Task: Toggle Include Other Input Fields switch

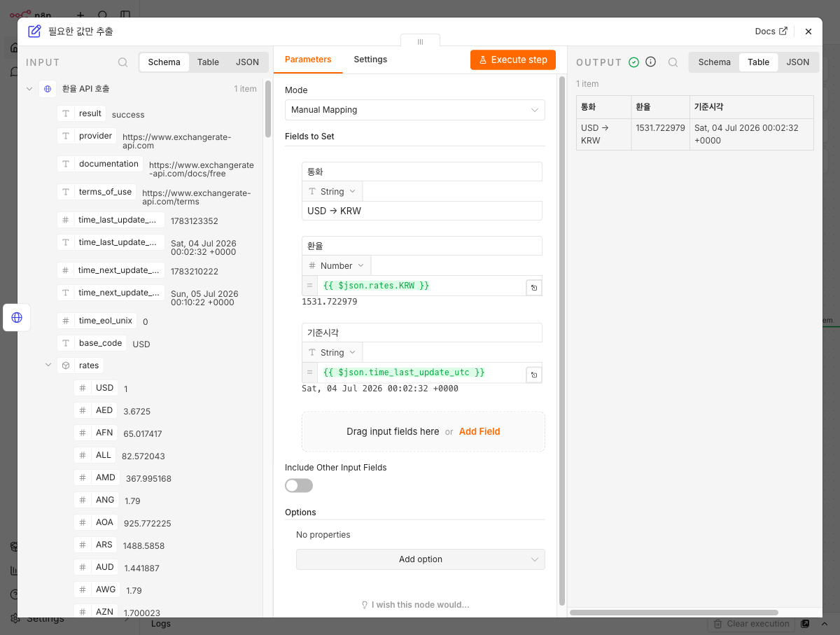Action: point(299,485)
